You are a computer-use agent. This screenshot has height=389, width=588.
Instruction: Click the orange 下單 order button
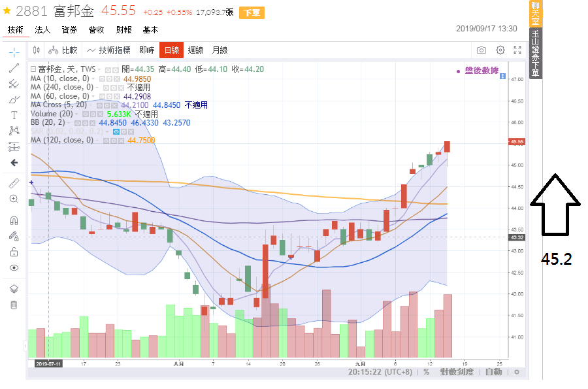pos(252,13)
